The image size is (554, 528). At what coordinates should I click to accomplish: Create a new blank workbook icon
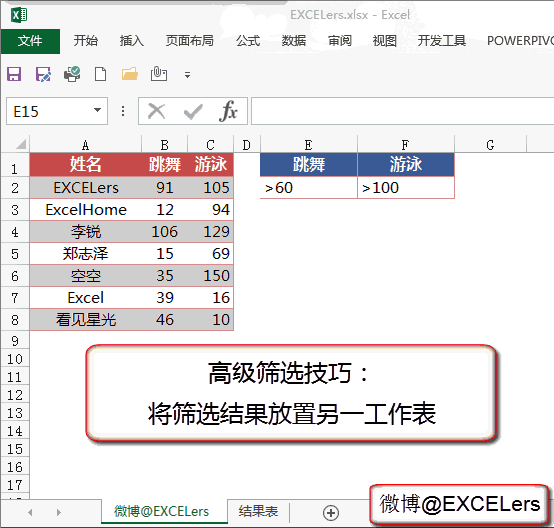click(101, 74)
